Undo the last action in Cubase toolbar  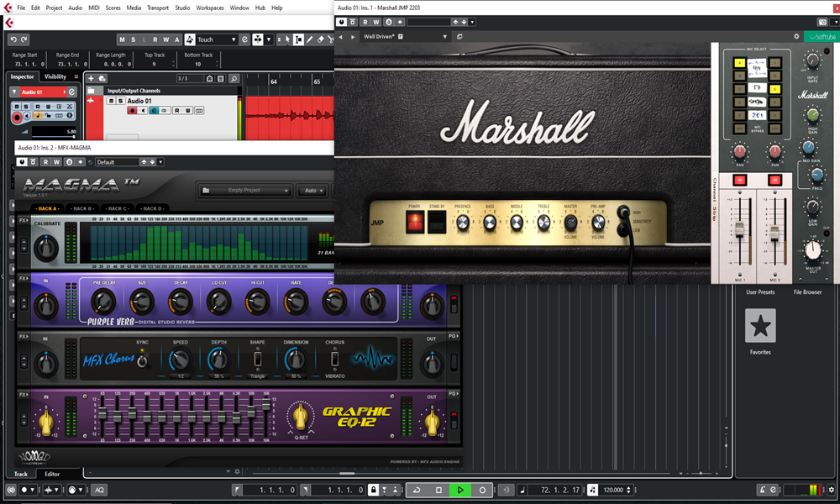pos(14,39)
